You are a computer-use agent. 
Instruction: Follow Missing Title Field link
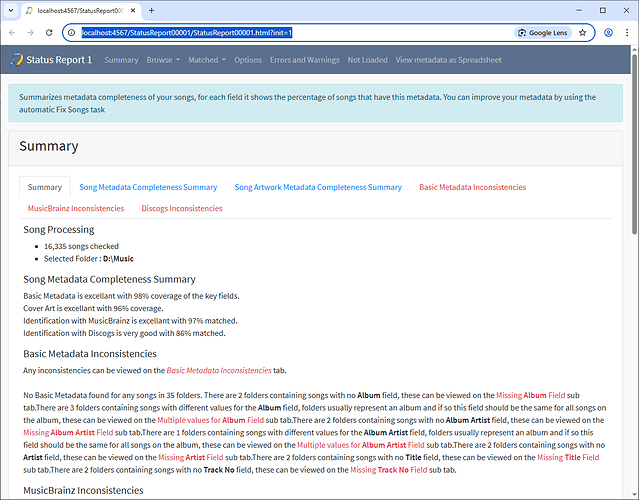(568, 457)
